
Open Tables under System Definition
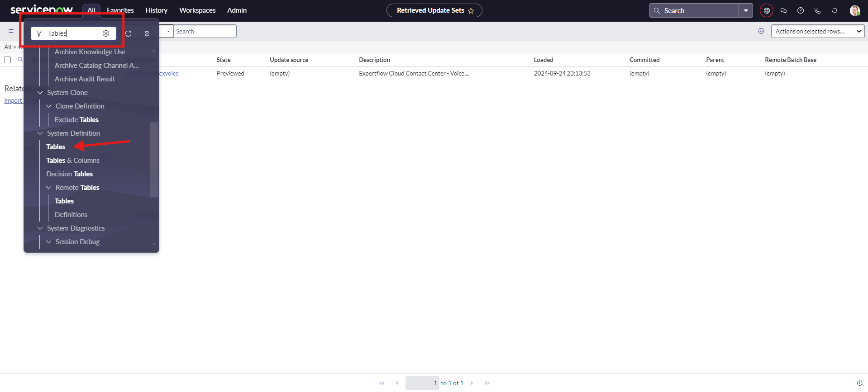(x=56, y=147)
